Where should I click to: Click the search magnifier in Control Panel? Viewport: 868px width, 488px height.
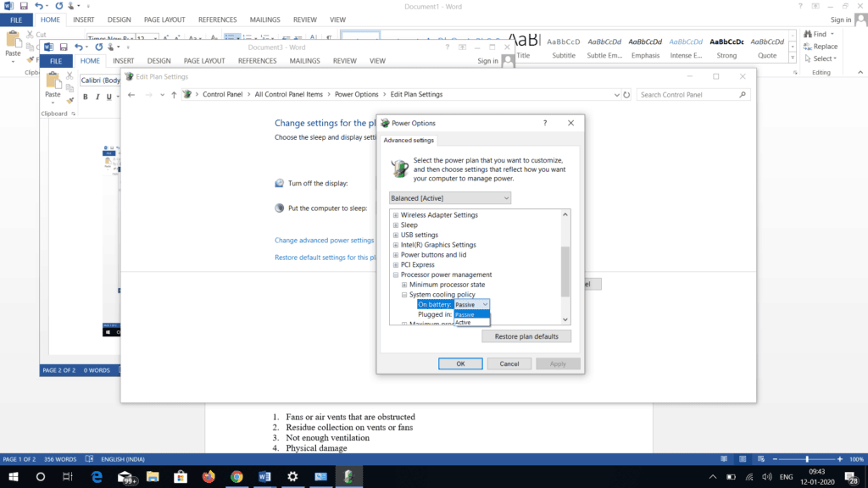click(743, 95)
